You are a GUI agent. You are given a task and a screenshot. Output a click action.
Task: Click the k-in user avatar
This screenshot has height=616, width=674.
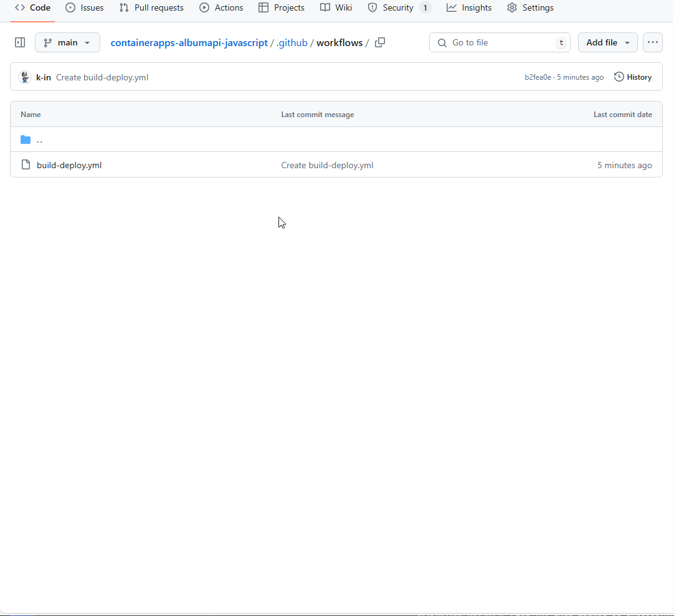[25, 77]
